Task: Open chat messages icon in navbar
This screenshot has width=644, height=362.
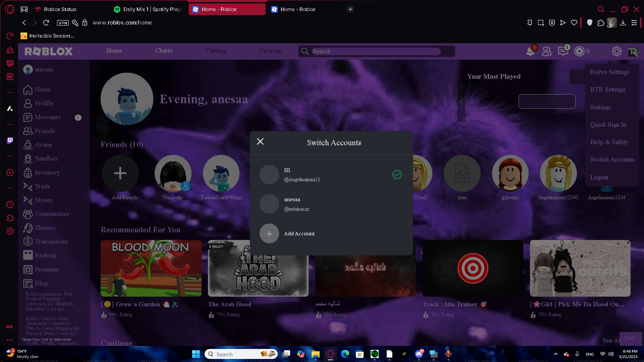Action: click(562, 51)
